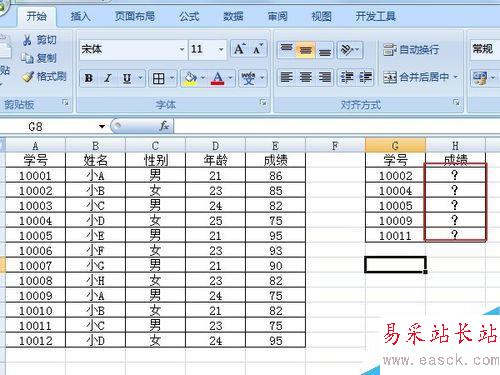Viewport: 500px width, 375px height.
Task: Apply red font color A
Action: click(x=218, y=79)
